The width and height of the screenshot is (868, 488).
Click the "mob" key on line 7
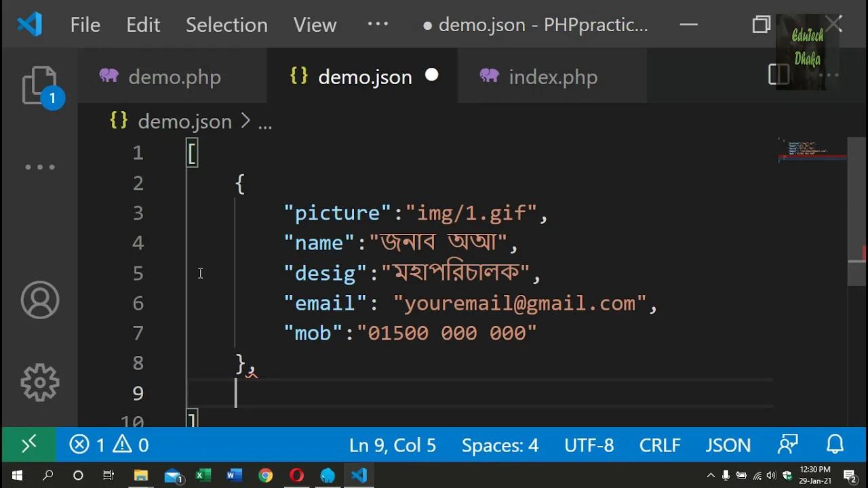(x=313, y=333)
